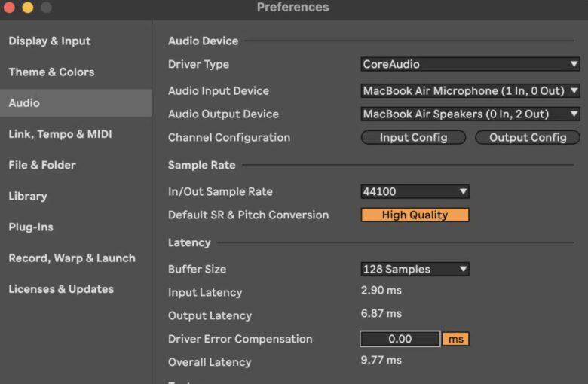Open the Library preferences tab
Screen dimensions: 588x384
pos(28,196)
